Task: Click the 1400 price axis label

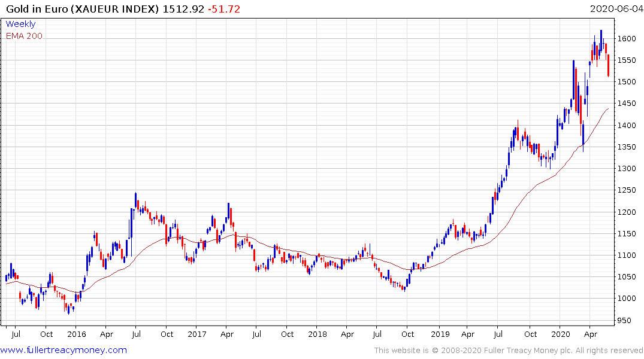Action: pyautogui.click(x=627, y=125)
